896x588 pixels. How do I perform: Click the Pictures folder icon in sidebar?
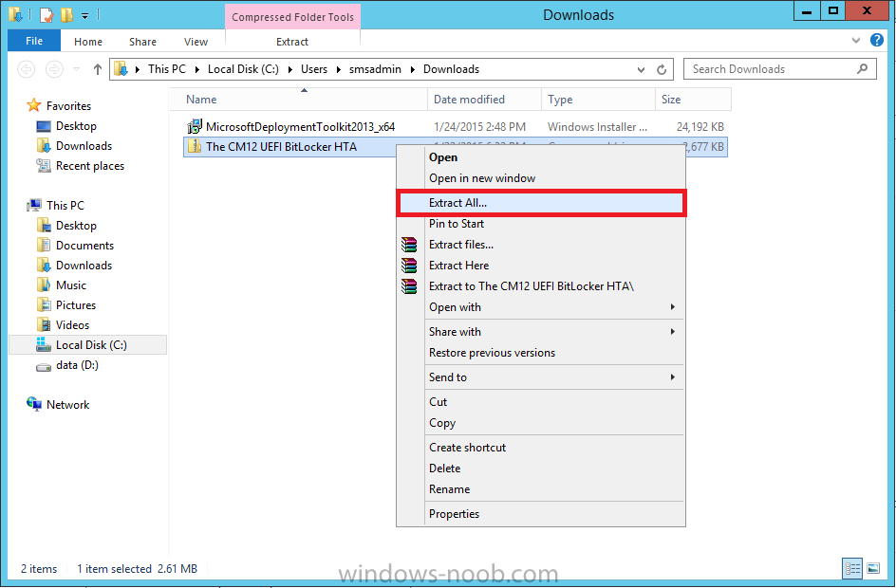pos(44,304)
